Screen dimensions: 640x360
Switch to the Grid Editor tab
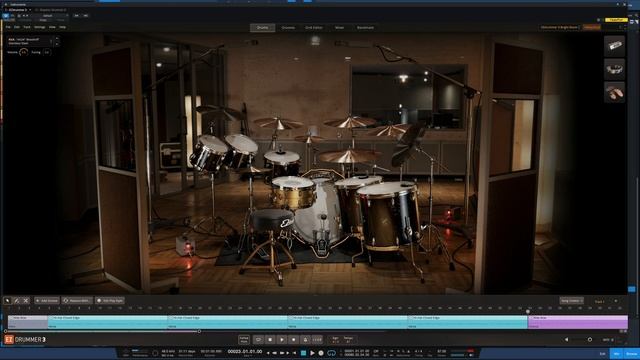tap(314, 27)
